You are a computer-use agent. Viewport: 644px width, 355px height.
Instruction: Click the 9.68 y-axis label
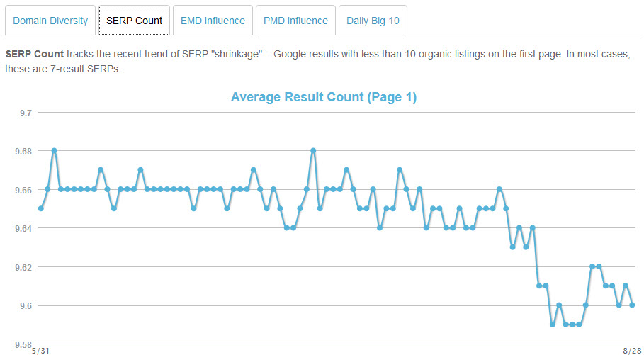point(24,151)
